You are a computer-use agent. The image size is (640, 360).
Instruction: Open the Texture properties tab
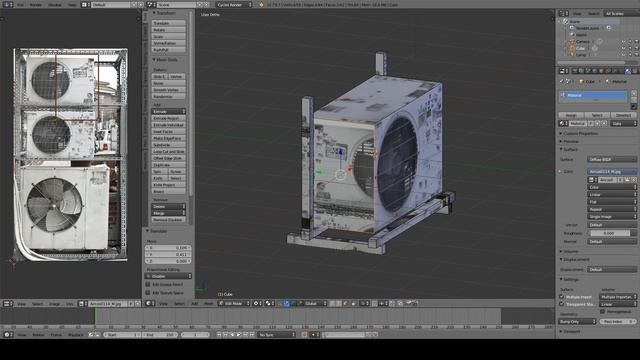634,71
